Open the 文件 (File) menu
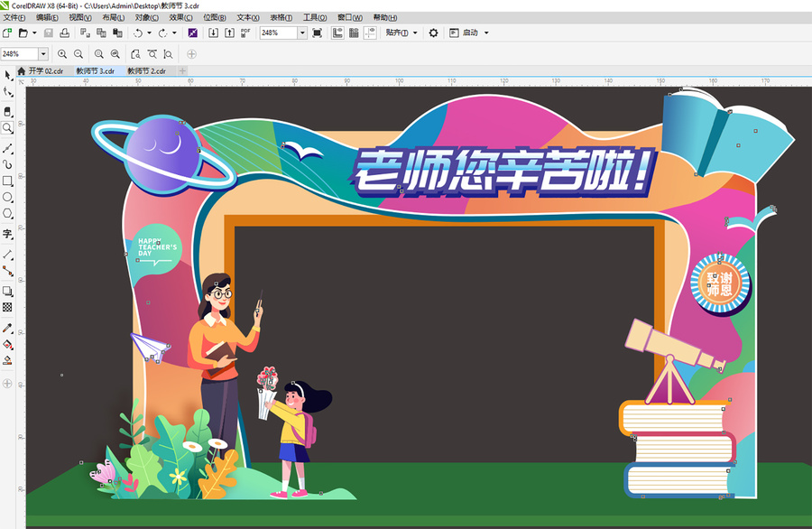The image size is (812, 529). [x=14, y=18]
